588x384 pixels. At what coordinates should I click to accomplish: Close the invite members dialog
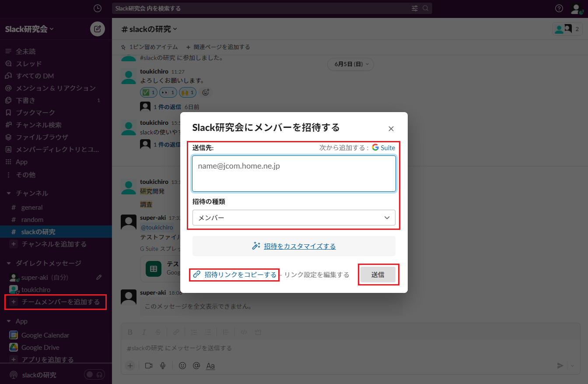click(391, 129)
